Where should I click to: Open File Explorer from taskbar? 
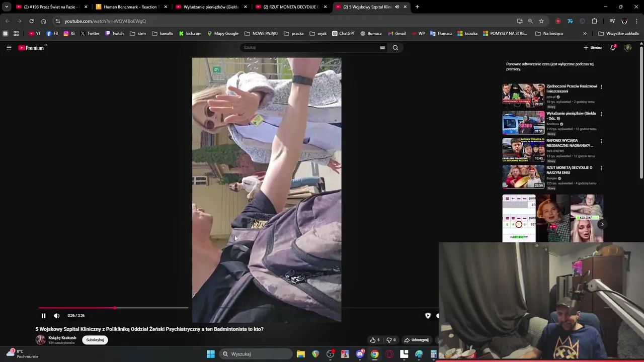point(301,354)
